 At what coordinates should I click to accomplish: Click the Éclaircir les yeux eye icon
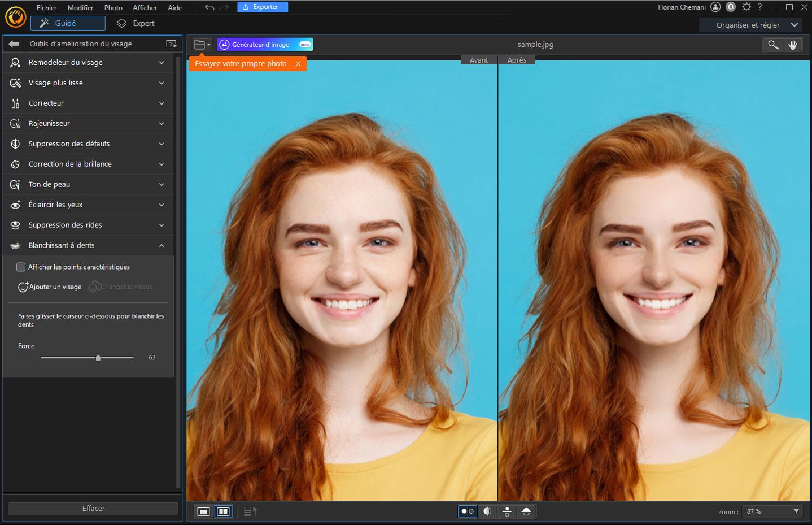coord(15,205)
